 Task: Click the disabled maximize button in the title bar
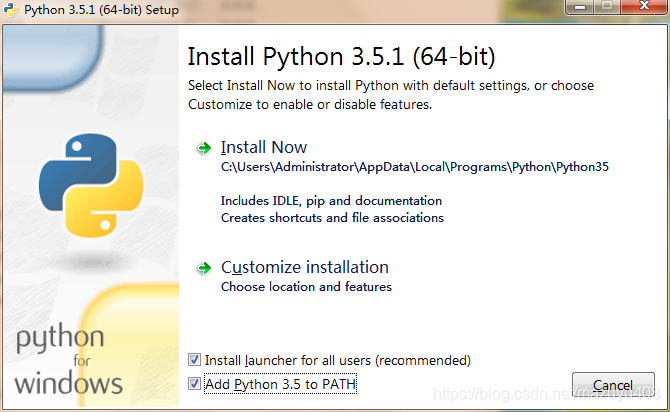(x=607, y=7)
